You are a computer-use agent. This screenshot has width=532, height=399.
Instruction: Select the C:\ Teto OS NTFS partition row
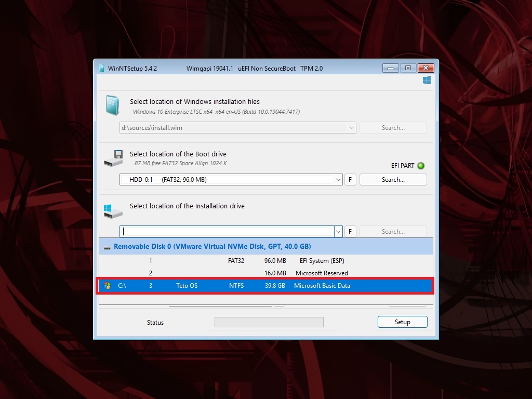(266, 286)
